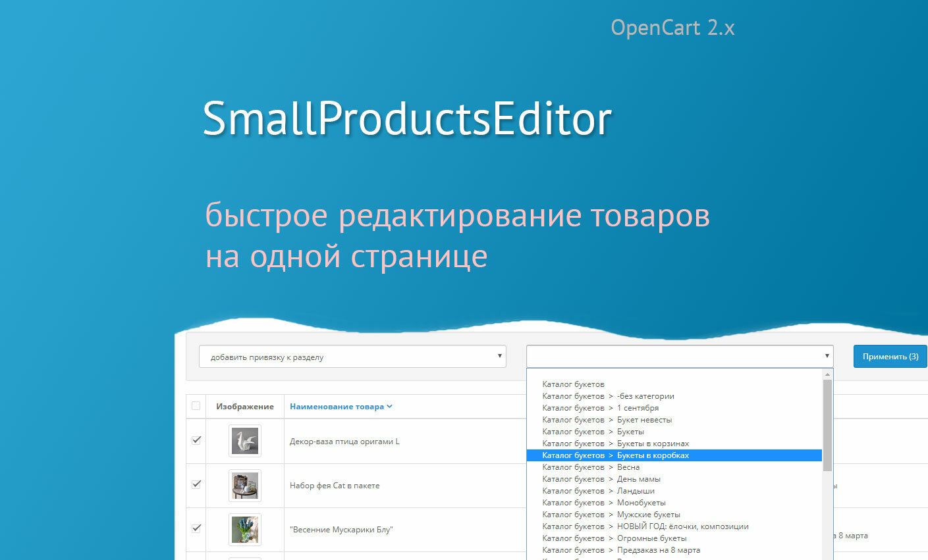Click the sort arrow beside Наименование товара
Screen dimensions: 928x560
click(389, 407)
